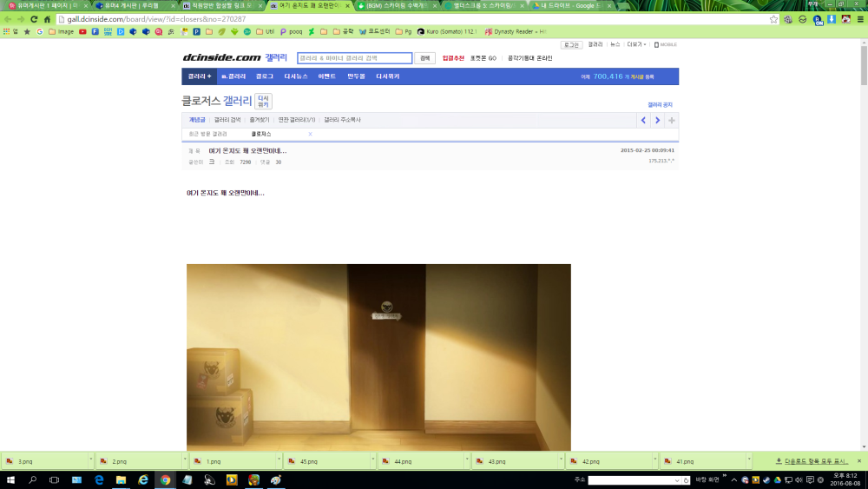Open the 갤러리 공지 link
Image resolution: width=868 pixels, height=489 pixels.
click(x=660, y=104)
